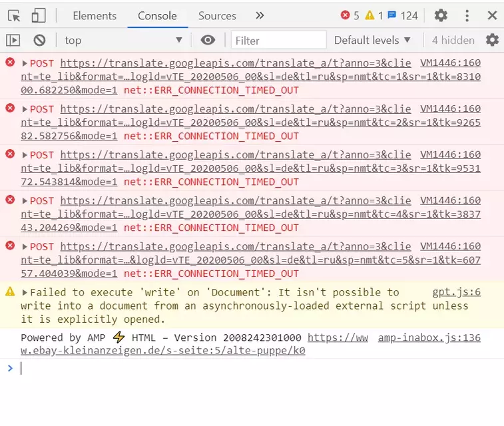Click net::ERR_CONNECTION_TIMED_OUT text in fifth error
Viewport: 504px width, 426px height.
pyautogui.click(x=211, y=274)
